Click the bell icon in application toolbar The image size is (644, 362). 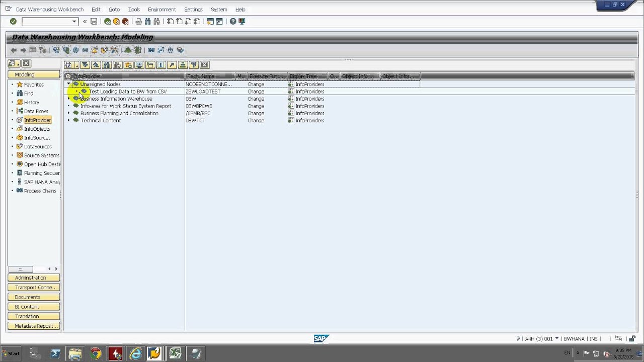click(x=128, y=50)
